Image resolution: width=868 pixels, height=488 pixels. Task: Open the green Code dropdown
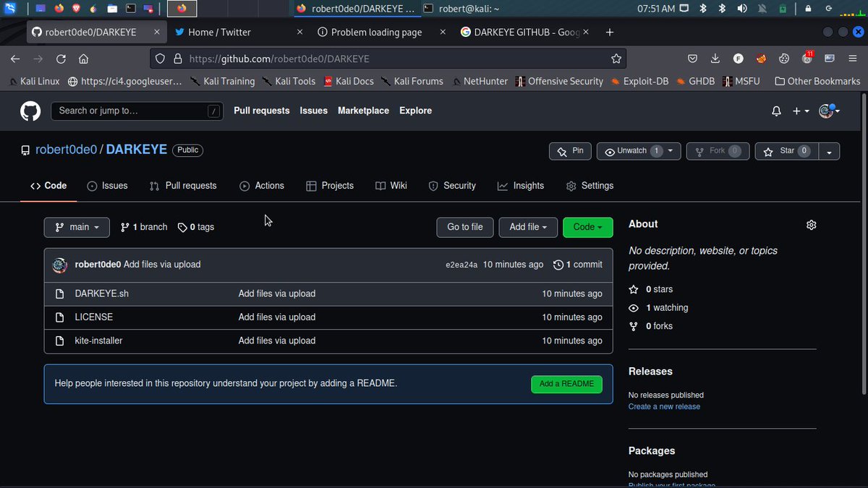click(587, 227)
